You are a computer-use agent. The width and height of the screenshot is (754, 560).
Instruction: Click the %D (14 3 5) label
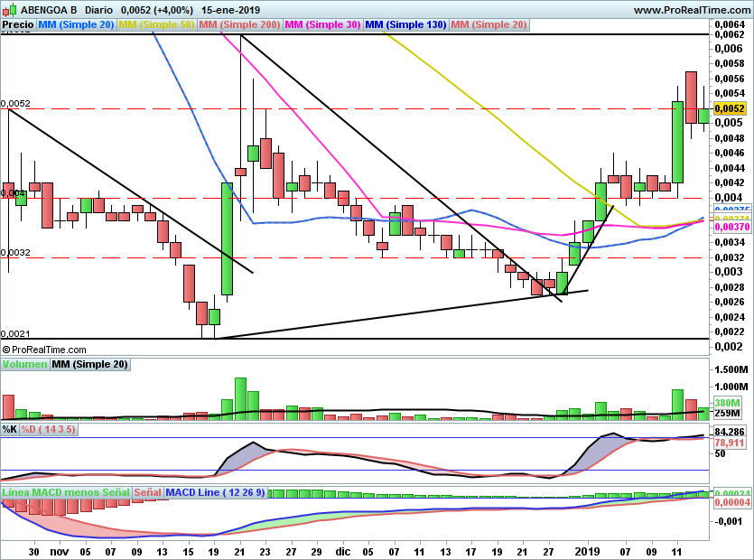tap(48, 429)
